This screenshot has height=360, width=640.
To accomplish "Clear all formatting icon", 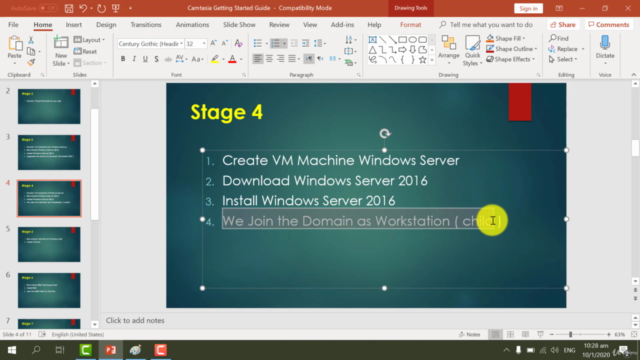I will pyautogui.click(x=239, y=43).
